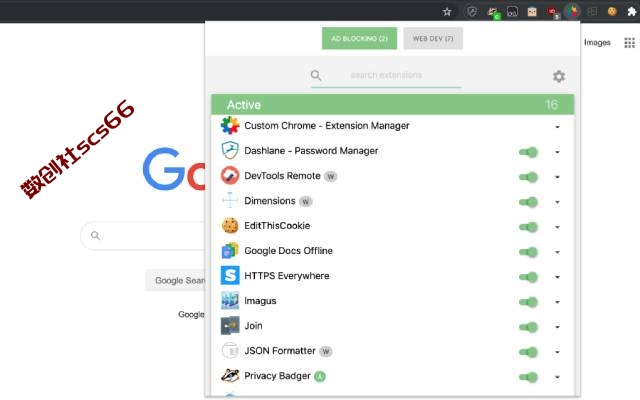This screenshot has height=400, width=640.
Task: Open the Join row dropdown arrow
Action: pos(557,327)
